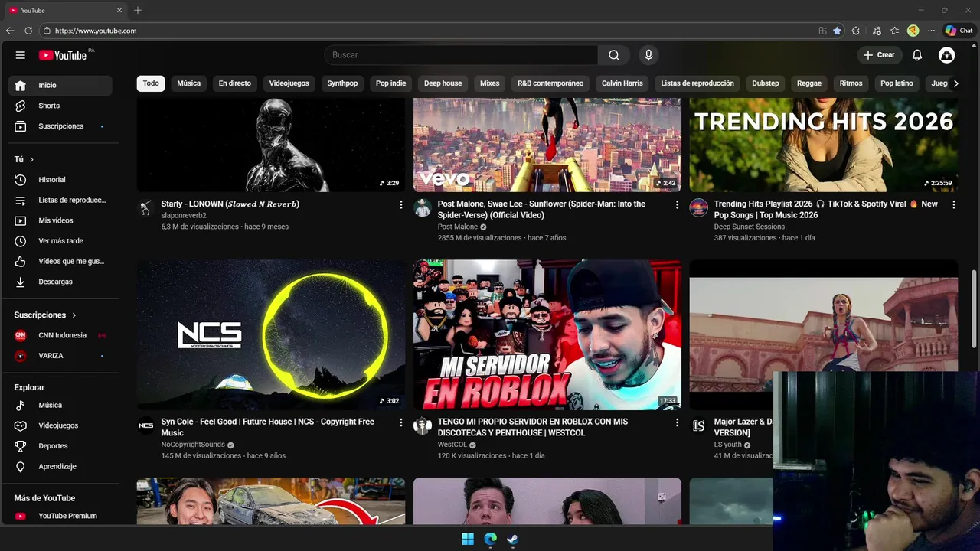Open options for Sunflower video
The image size is (980, 551).
click(x=677, y=204)
